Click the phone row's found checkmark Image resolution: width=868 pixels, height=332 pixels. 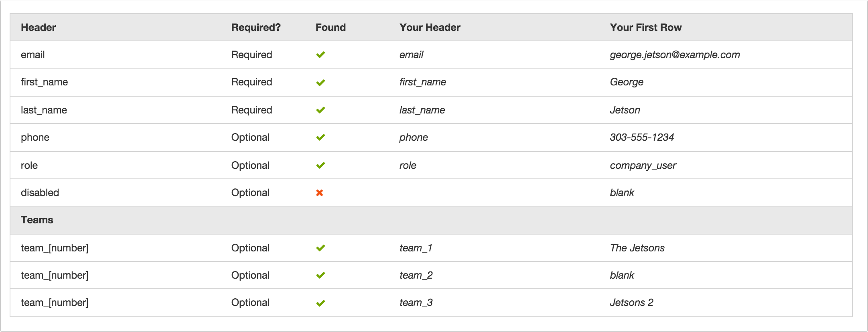point(320,138)
